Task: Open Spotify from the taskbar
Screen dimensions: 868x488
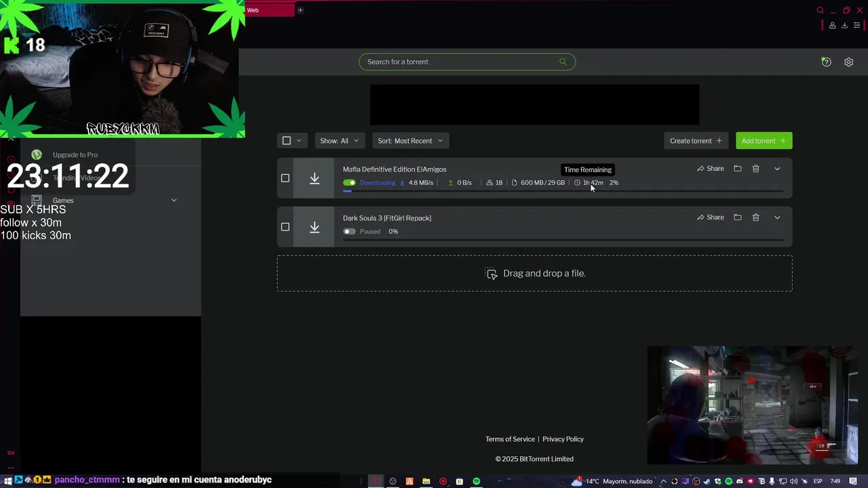Action: [x=476, y=481]
